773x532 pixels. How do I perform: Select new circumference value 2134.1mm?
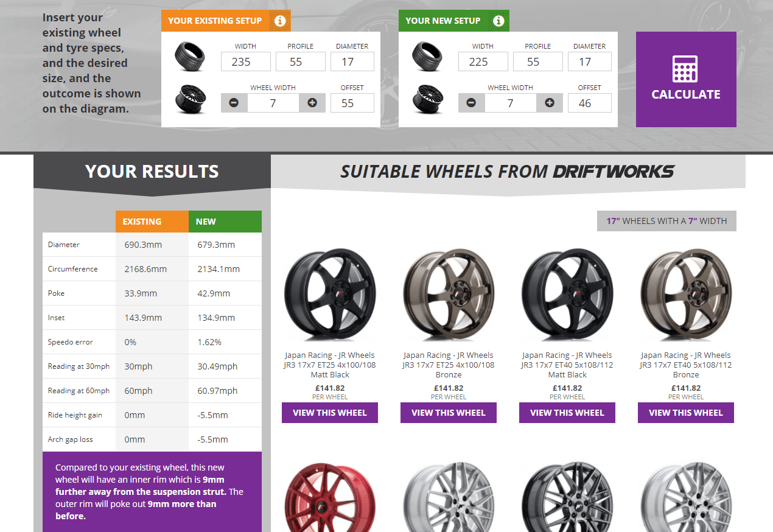point(219,269)
